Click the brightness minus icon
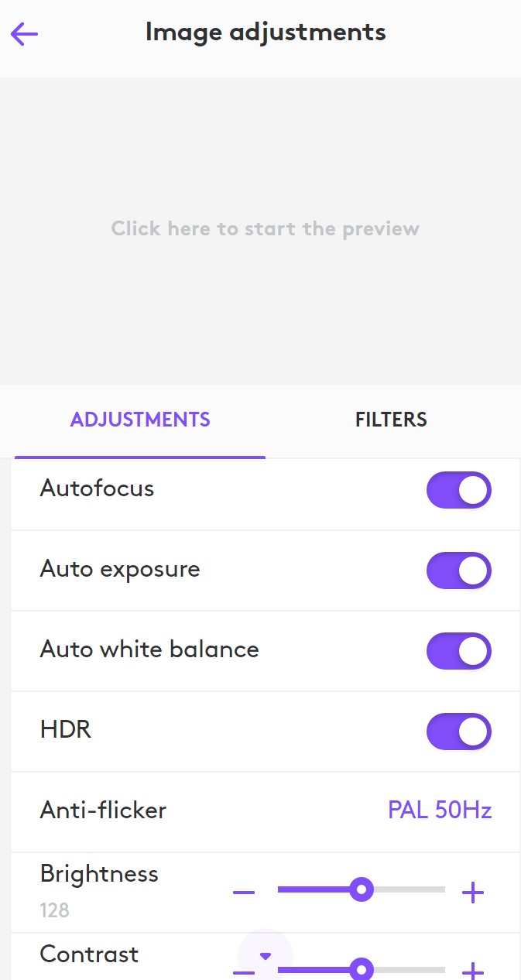521x980 pixels. pos(244,893)
